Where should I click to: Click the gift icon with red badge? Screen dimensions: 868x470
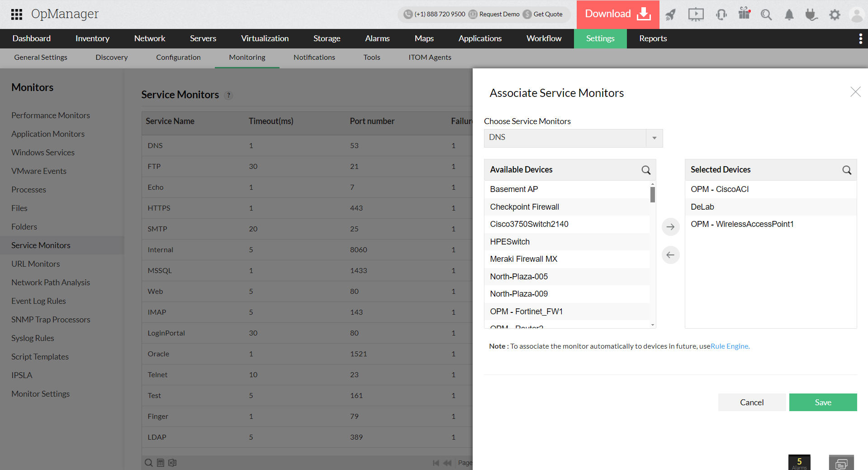click(744, 14)
